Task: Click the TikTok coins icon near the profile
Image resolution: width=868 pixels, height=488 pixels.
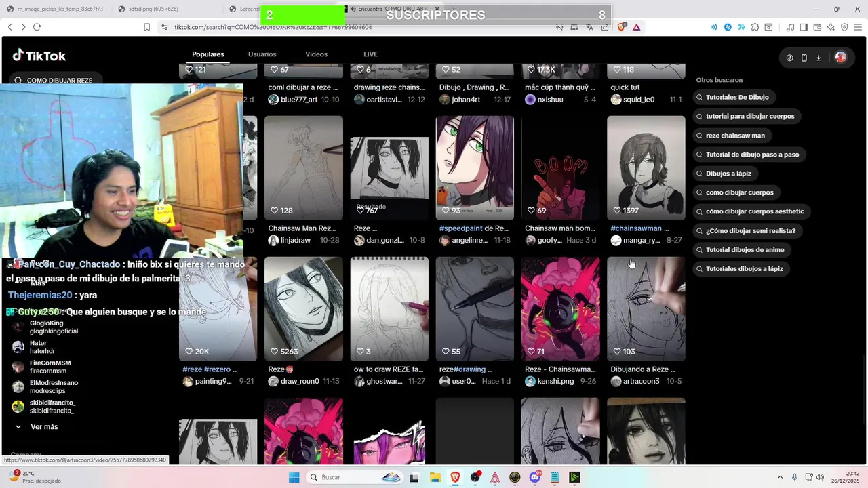Action: [789, 58]
